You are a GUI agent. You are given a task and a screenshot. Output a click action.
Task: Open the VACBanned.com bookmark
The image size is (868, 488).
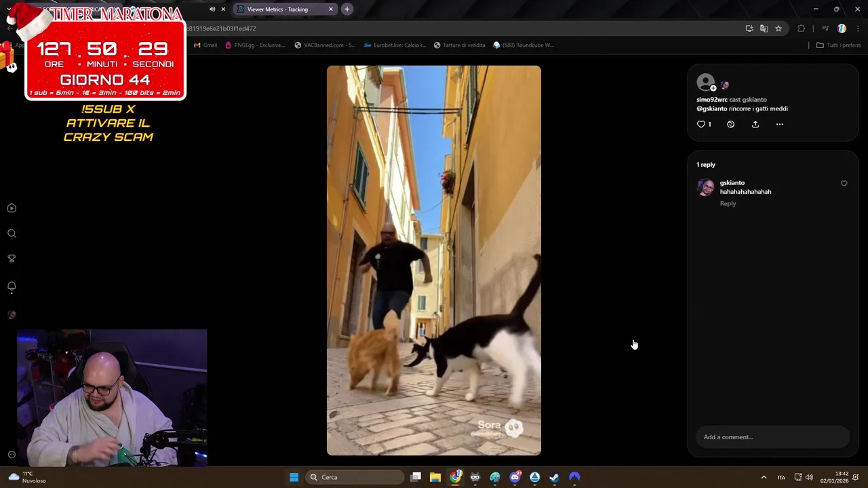coord(325,45)
